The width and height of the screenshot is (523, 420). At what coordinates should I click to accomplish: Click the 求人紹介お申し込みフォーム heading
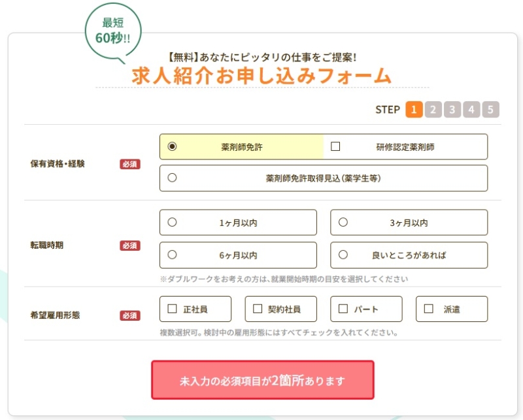click(261, 76)
